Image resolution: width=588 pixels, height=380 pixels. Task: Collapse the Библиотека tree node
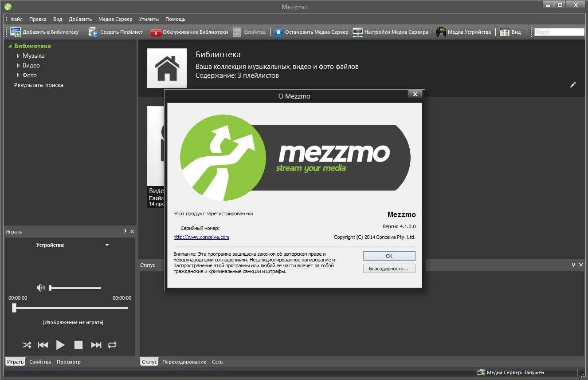tap(10, 46)
